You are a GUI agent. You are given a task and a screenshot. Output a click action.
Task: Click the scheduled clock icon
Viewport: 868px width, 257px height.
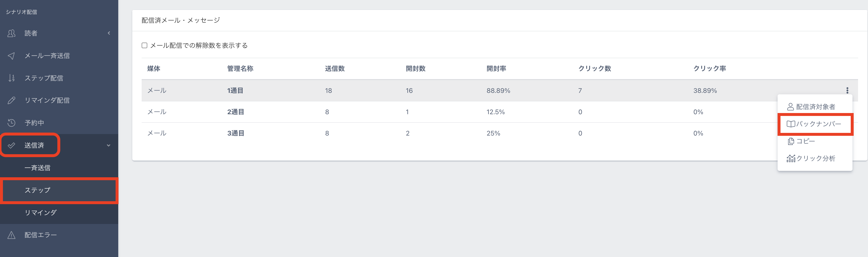click(x=11, y=123)
